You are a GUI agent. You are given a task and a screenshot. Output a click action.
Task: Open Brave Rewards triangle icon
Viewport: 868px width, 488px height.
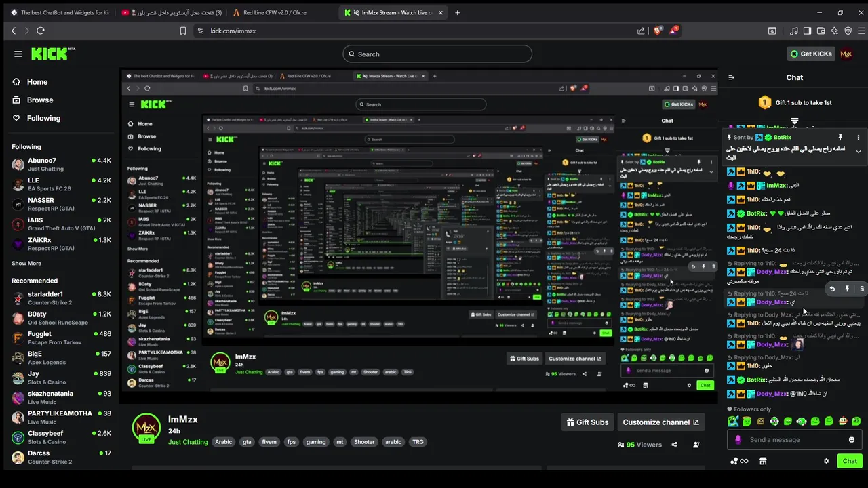(x=673, y=30)
